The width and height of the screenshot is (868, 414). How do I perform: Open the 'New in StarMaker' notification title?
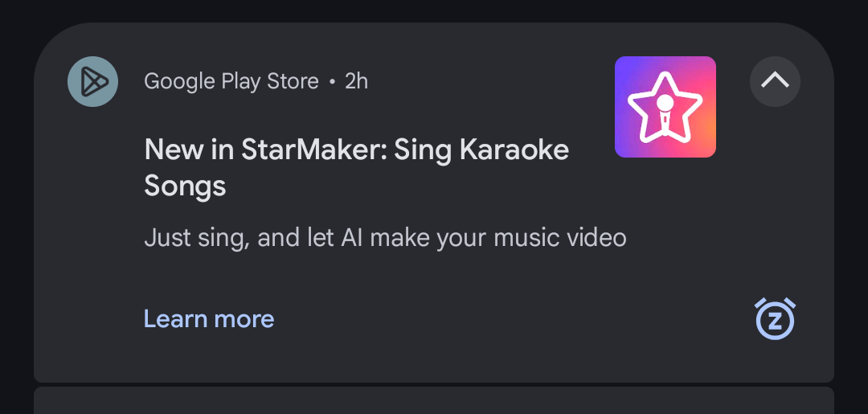[357, 168]
